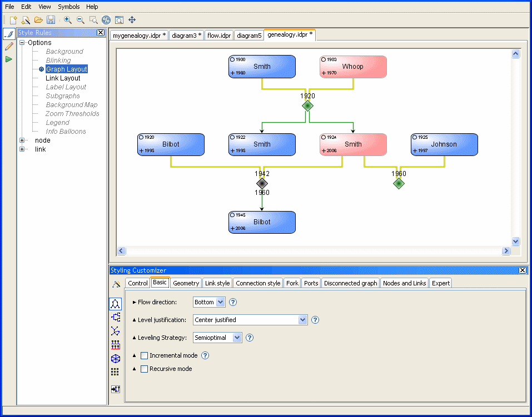Choose the grid layout icon

[x=116, y=372]
